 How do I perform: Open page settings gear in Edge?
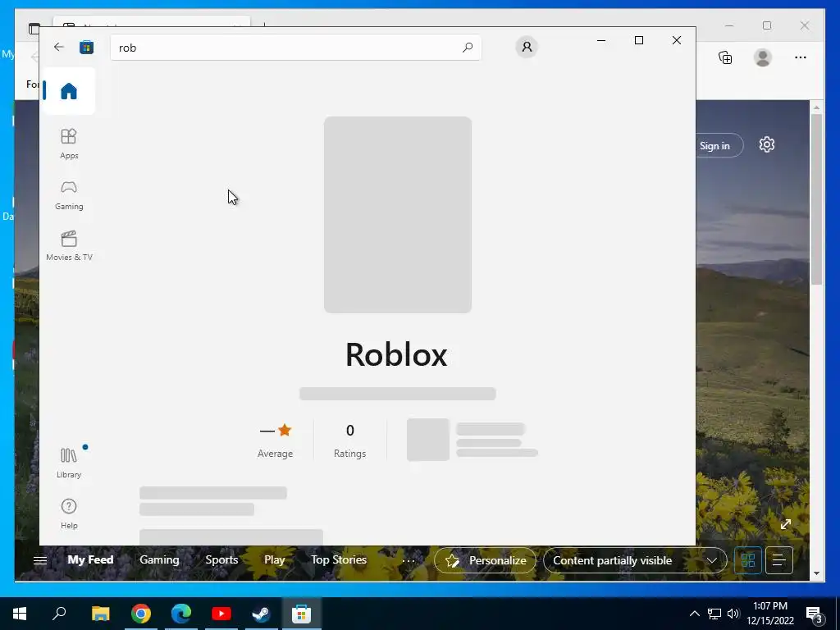(x=767, y=144)
